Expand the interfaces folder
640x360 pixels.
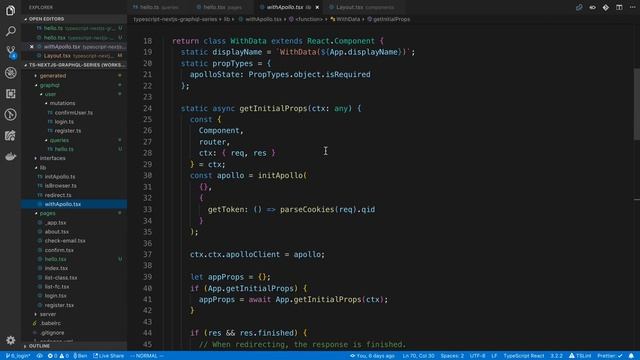pyautogui.click(x=74, y=158)
